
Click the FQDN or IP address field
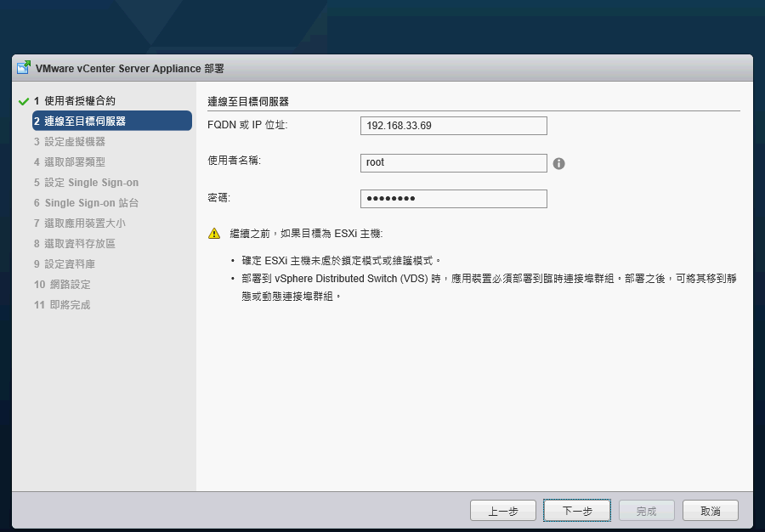453,126
